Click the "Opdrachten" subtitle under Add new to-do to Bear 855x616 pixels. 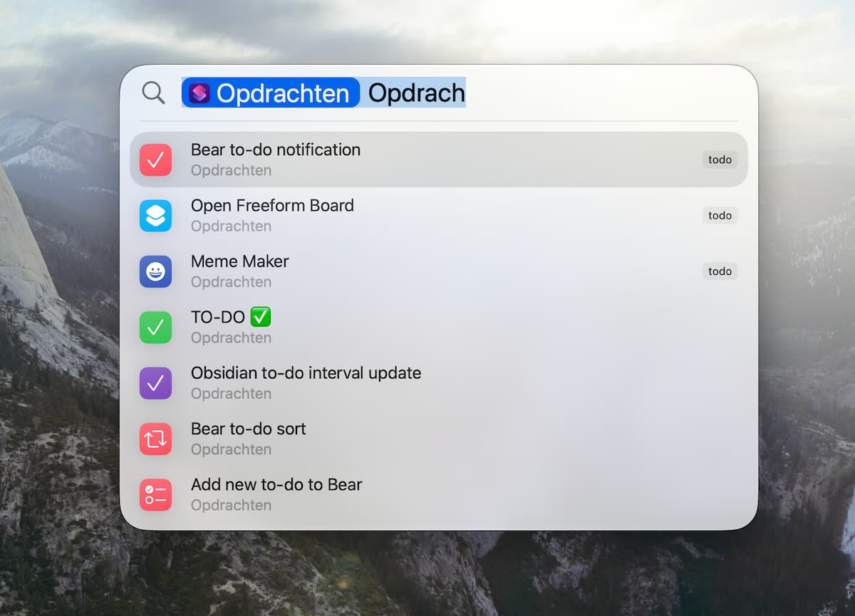click(231, 506)
